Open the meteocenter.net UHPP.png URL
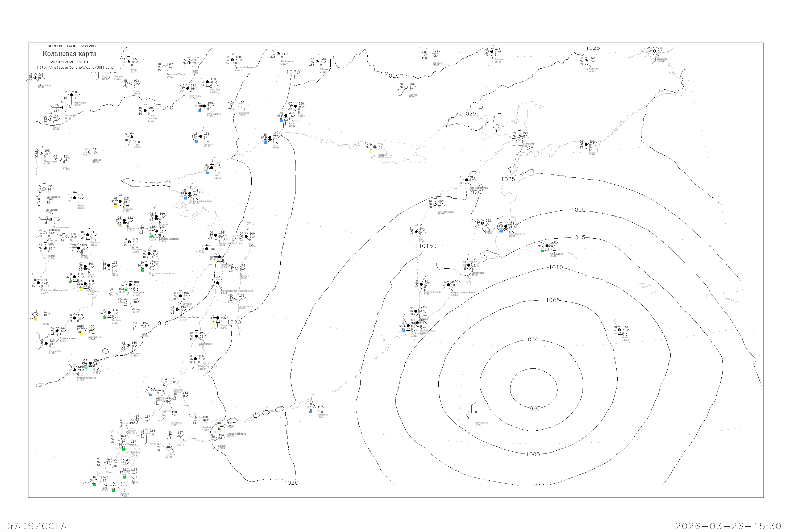This screenshot has height=532, width=798. tap(75, 68)
